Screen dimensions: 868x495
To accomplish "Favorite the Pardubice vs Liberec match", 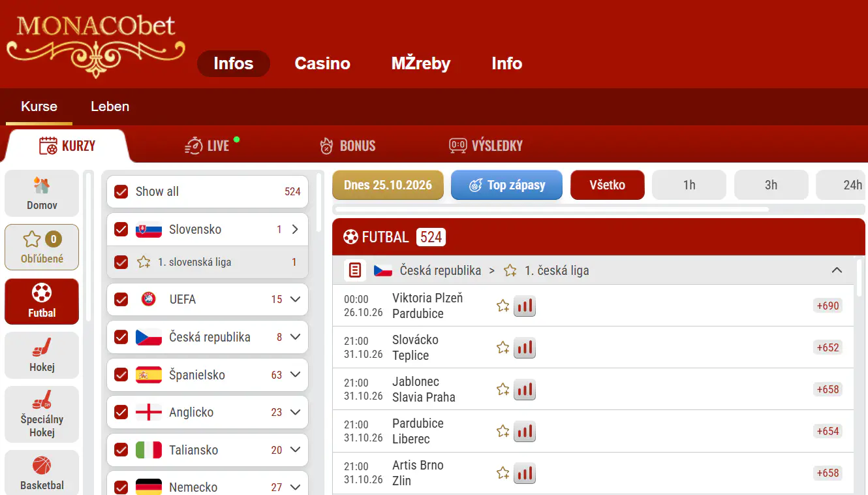I will [x=503, y=431].
